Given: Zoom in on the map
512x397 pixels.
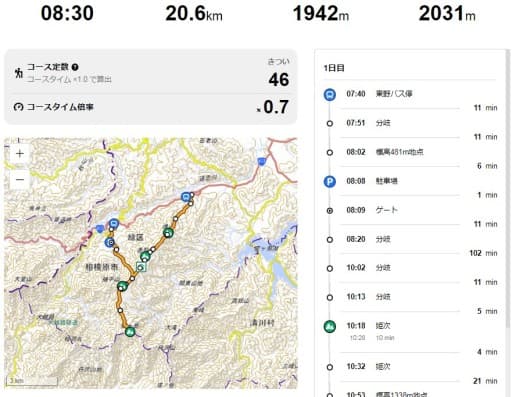Looking at the screenshot, I should [x=20, y=154].
